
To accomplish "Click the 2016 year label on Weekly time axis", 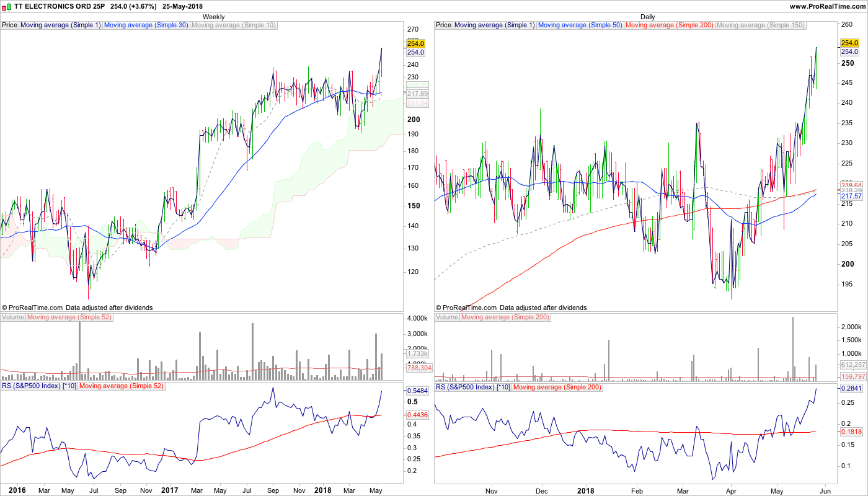I will point(17,490).
